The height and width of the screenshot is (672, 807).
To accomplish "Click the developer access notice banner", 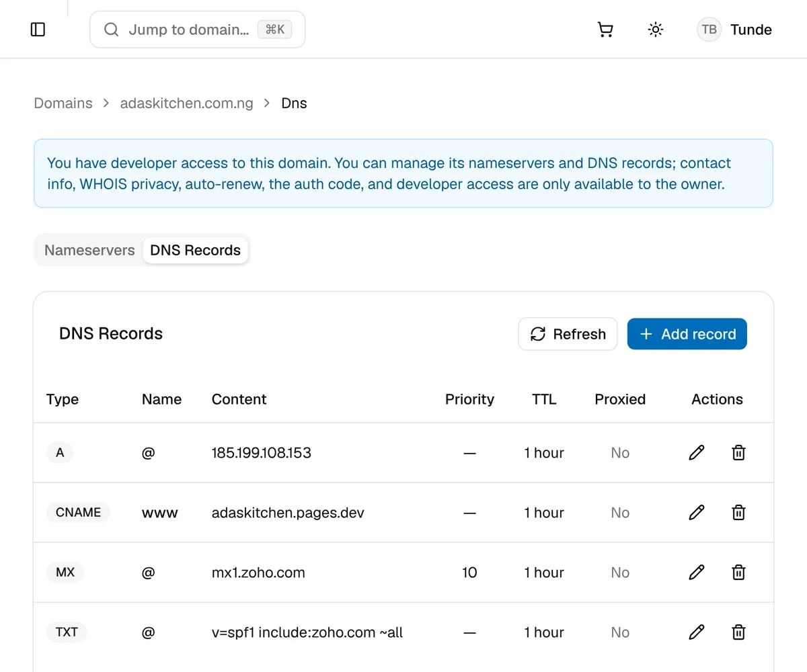I will click(403, 173).
